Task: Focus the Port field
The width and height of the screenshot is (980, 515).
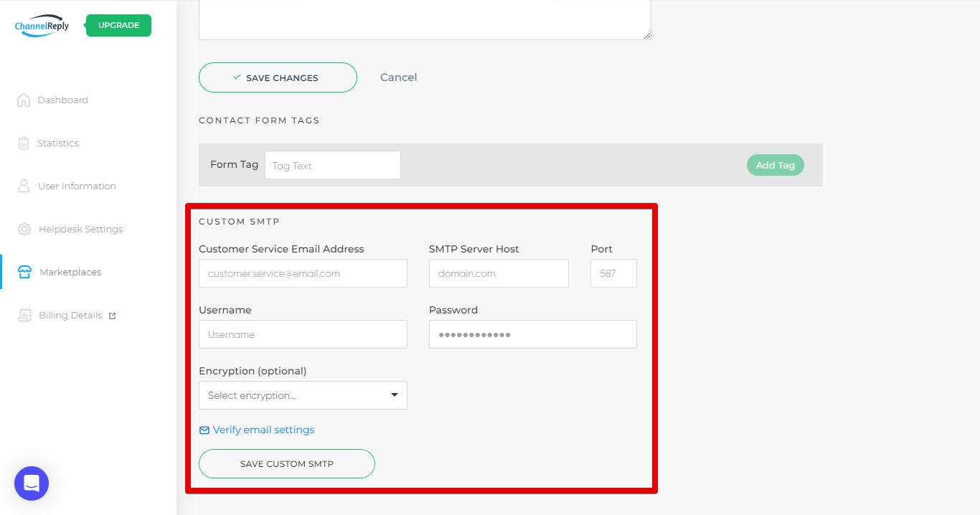Action: [613, 273]
